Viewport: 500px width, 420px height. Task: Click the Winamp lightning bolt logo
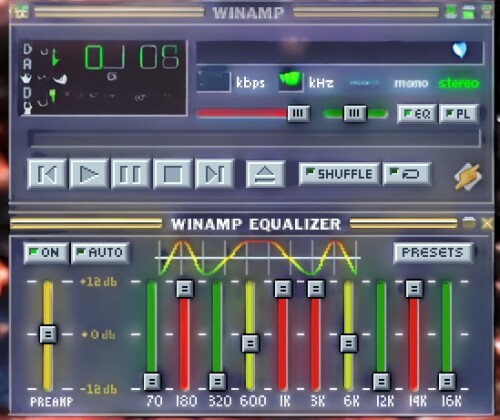[x=467, y=176]
